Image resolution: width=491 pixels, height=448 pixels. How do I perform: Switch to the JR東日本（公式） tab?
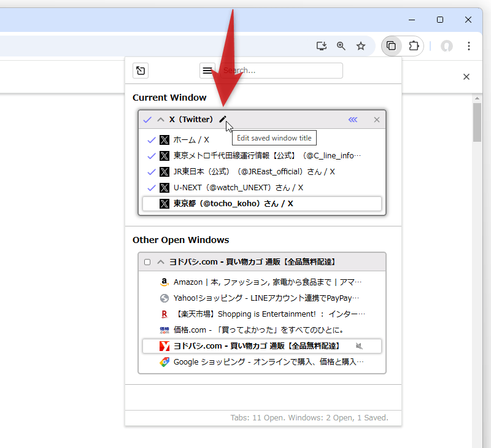254,172
